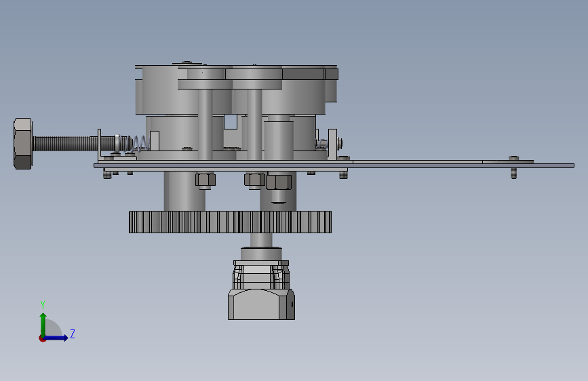Image resolution: width=588 pixels, height=381 pixels.
Task: Select the right upright bracket with screw
Action: [x=333, y=144]
